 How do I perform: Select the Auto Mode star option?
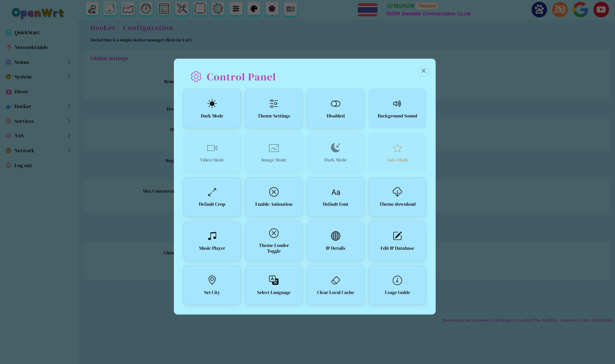click(x=397, y=153)
